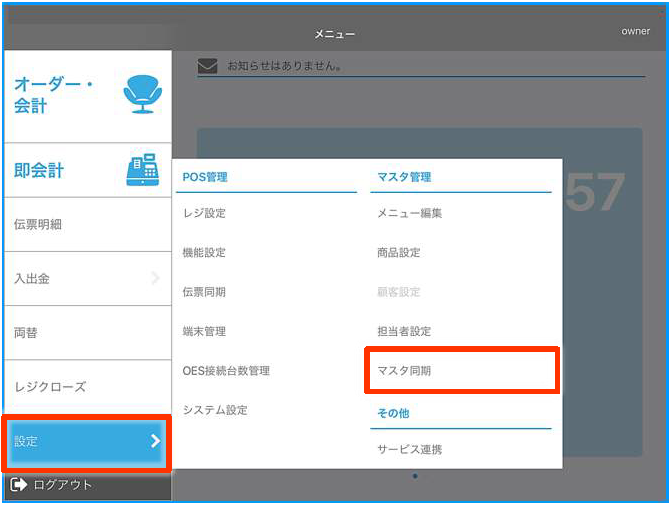This screenshot has height=505, width=670.
Task: Click 担当者設定 menu item
Action: click(x=404, y=331)
